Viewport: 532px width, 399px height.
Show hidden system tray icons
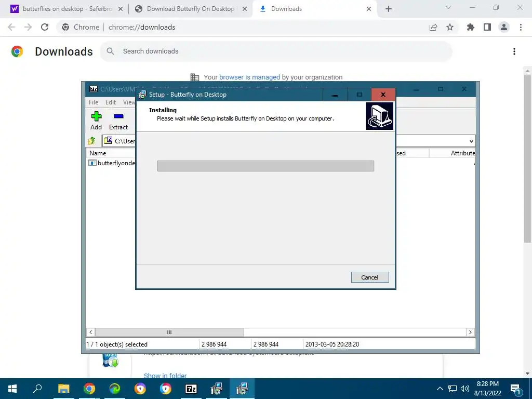point(440,389)
